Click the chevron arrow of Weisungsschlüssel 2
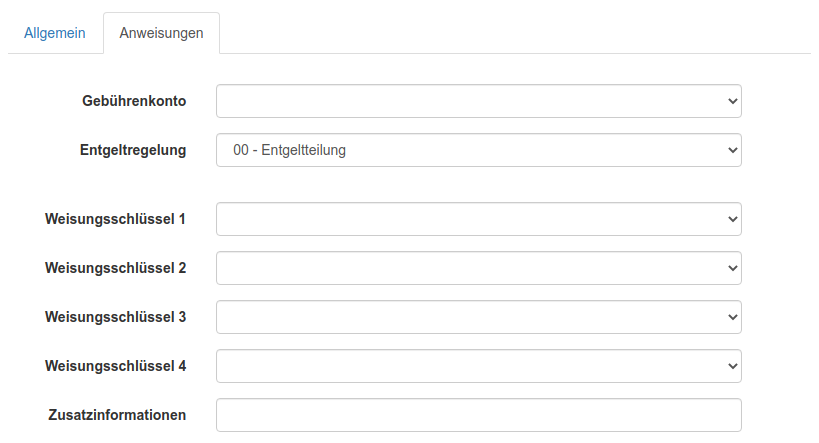 point(732,268)
